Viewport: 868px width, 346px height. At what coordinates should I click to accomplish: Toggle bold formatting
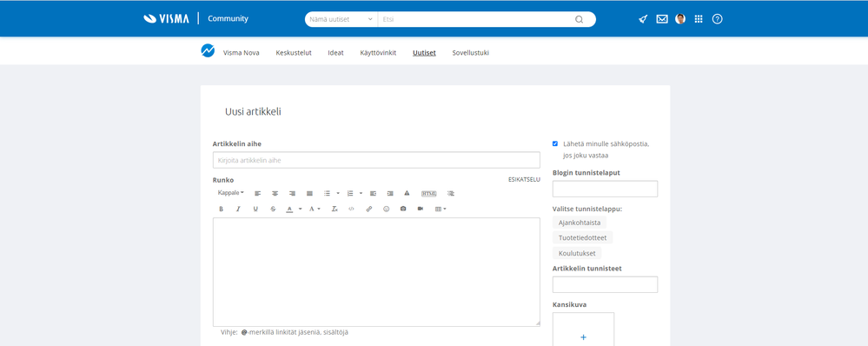(221, 209)
